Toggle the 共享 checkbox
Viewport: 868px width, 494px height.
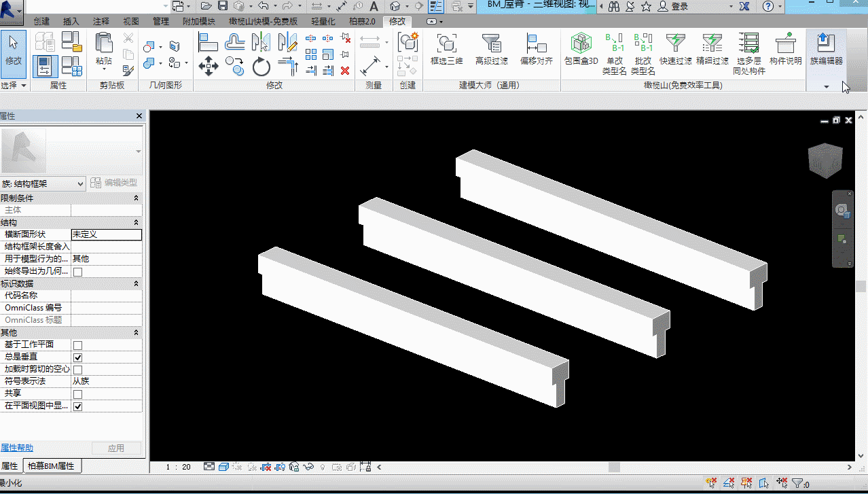[77, 394]
